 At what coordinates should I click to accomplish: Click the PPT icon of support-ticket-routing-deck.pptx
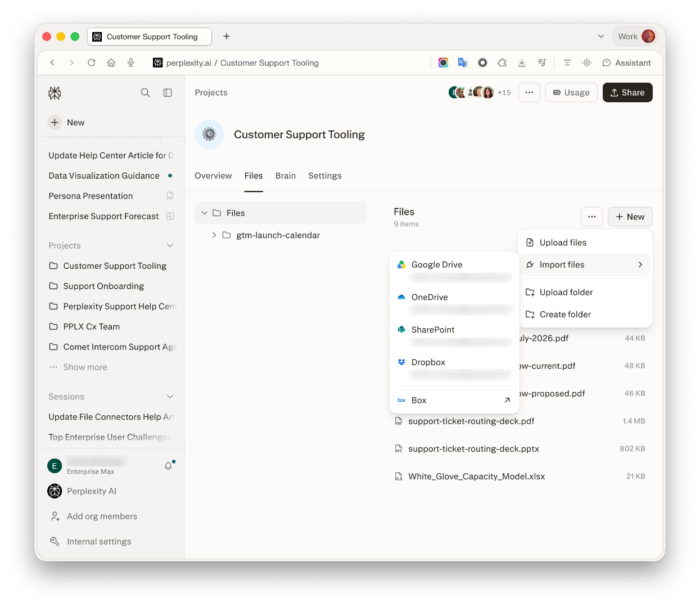(399, 449)
